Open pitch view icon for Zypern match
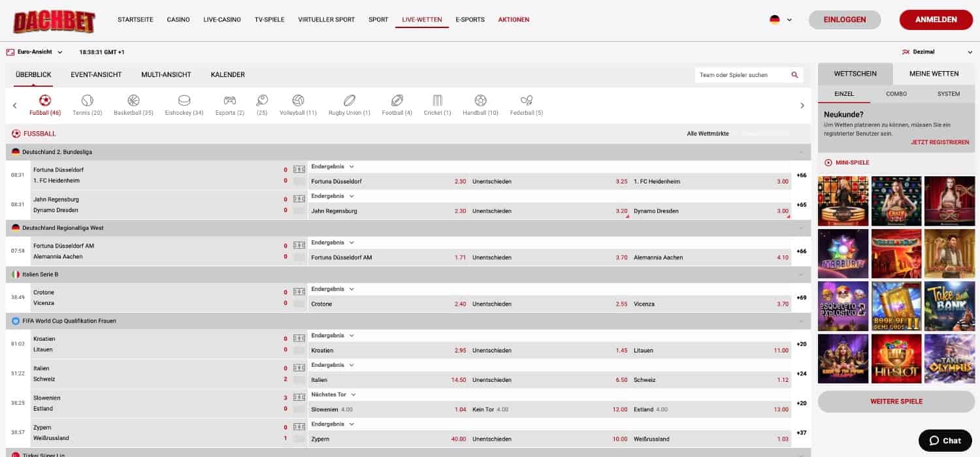This screenshot has width=980, height=457. [299, 427]
